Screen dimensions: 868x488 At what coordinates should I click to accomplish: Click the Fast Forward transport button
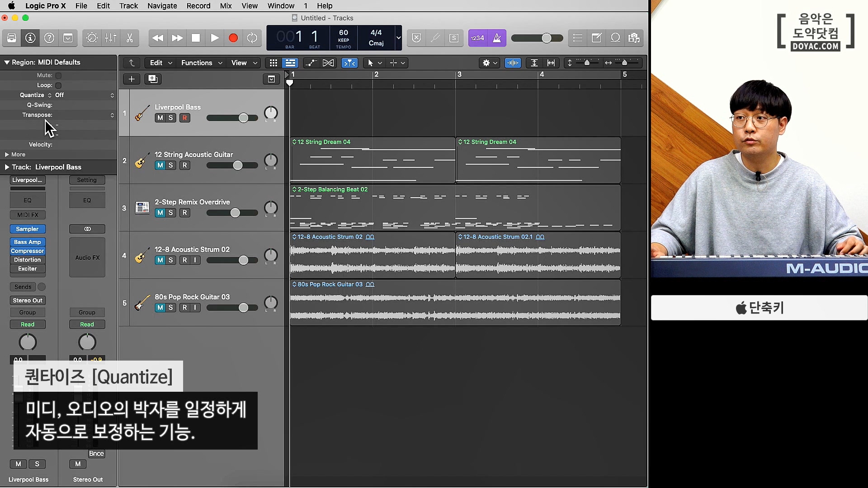coord(177,38)
